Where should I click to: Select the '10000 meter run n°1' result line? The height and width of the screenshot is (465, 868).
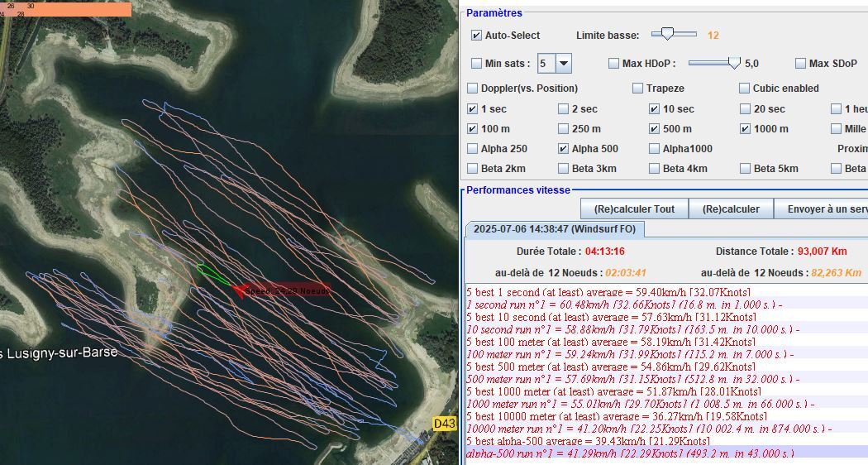pyautogui.click(x=666, y=429)
